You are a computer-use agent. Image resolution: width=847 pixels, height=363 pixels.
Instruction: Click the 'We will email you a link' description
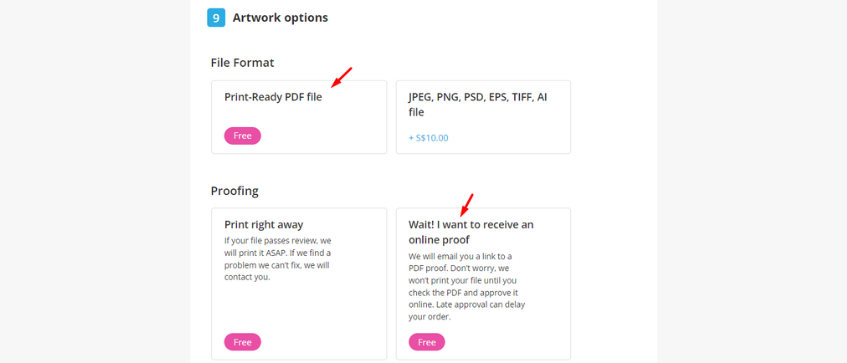point(467,286)
